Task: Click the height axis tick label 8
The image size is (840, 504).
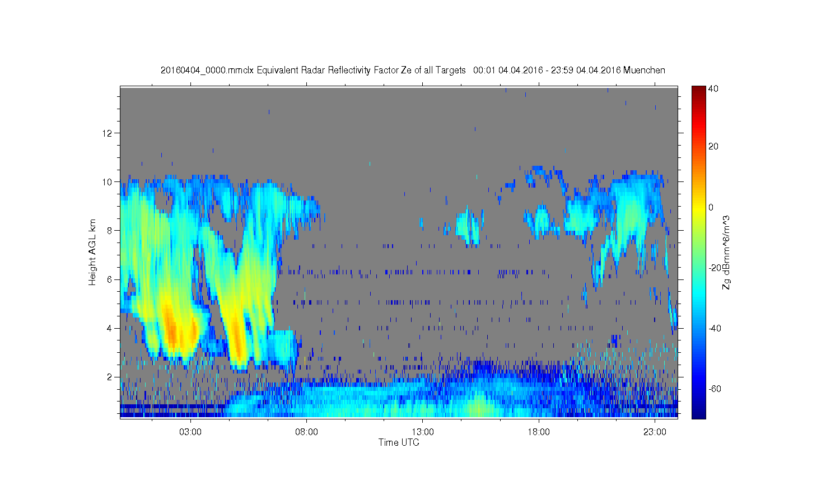Action: coord(110,231)
